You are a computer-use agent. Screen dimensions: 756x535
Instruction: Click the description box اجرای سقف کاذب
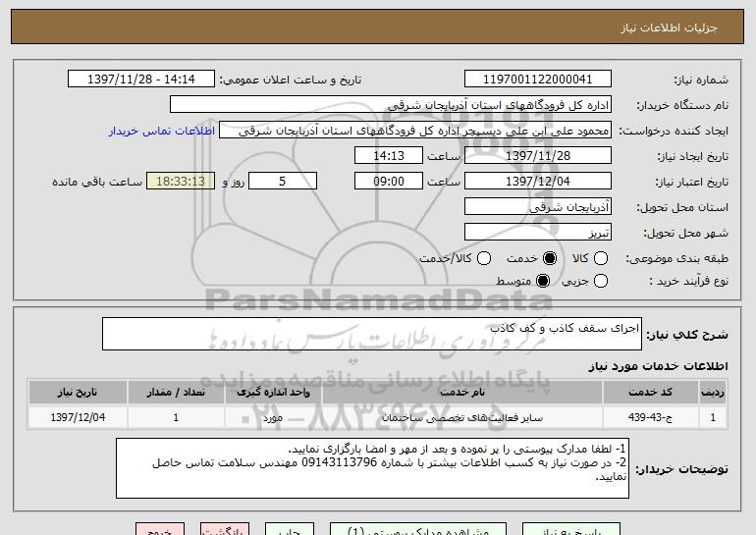[372, 334]
